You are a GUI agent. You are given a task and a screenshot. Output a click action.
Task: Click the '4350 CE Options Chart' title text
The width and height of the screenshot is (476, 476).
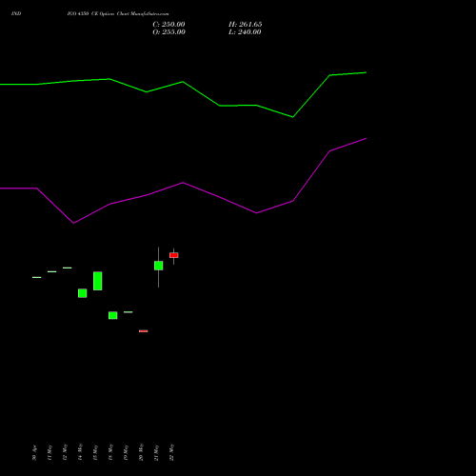pyautogui.click(x=103, y=13)
